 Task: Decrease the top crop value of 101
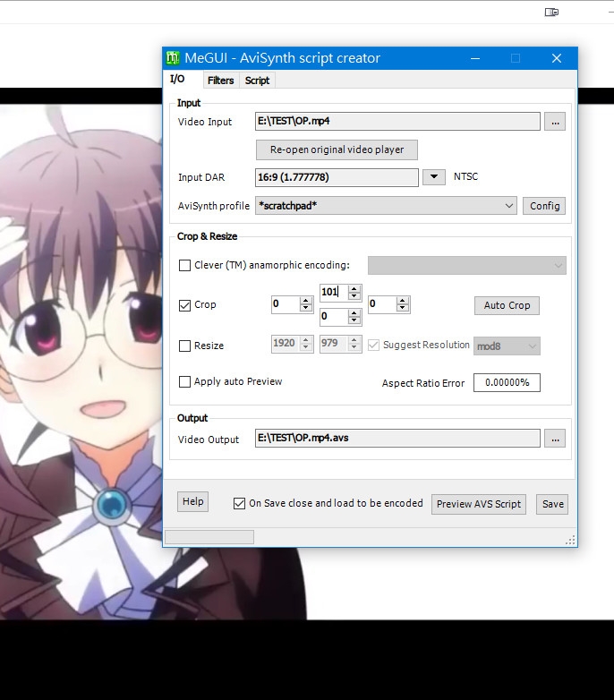point(354,296)
